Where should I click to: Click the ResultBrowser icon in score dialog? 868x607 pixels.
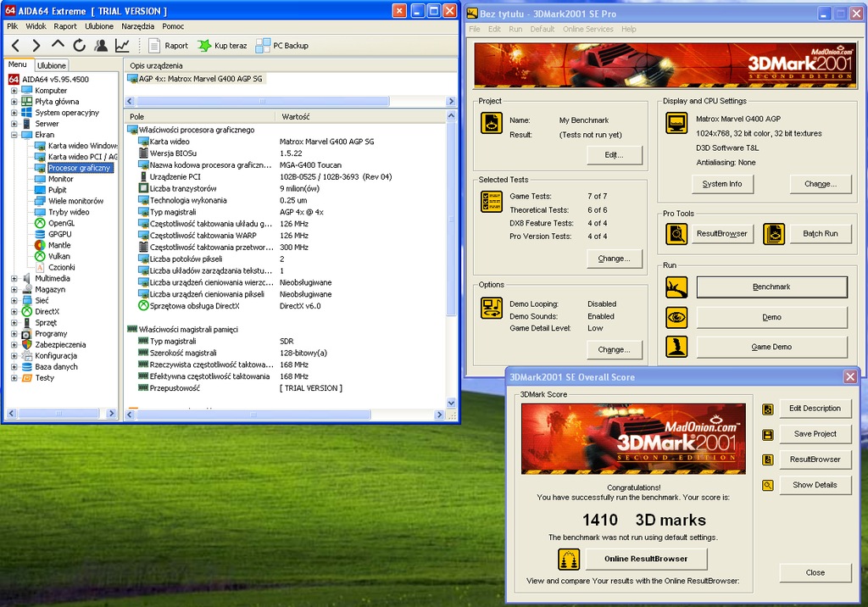click(x=768, y=459)
